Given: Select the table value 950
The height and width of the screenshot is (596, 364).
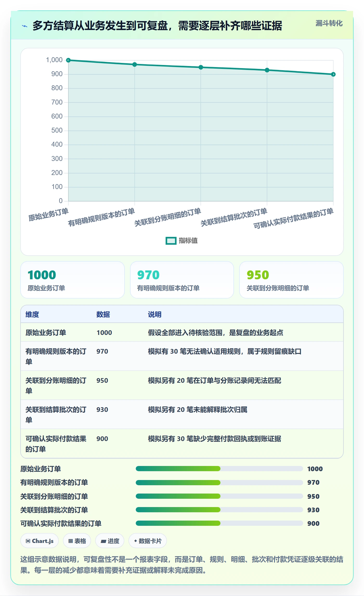Looking at the screenshot, I should [102, 381].
